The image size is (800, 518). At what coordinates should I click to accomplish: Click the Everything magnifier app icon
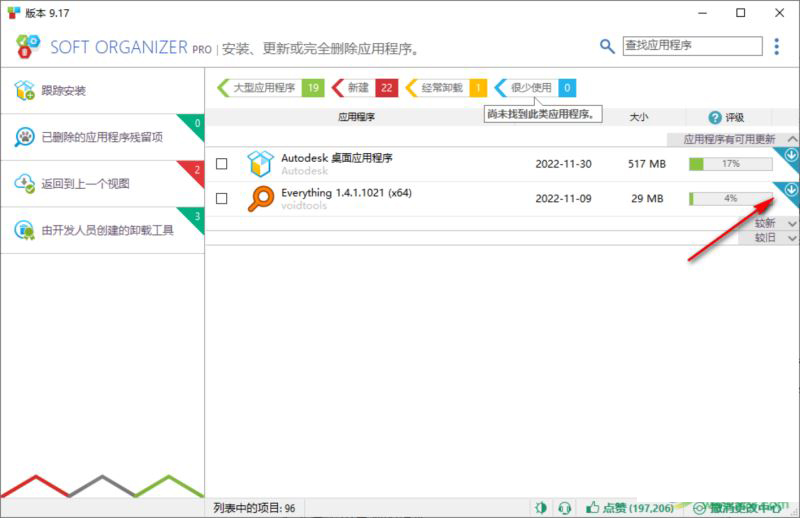[260, 199]
